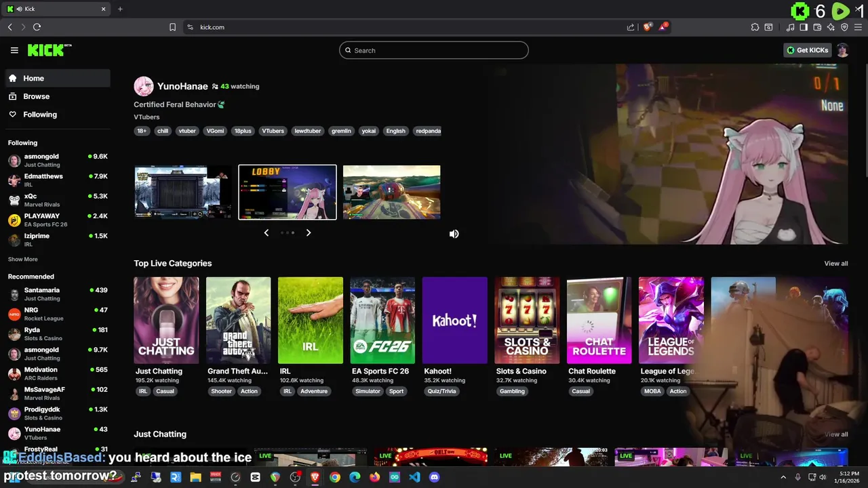Viewport: 868px width, 488px height.
Task: Open Ryda in Recommended list
Action: (58, 333)
